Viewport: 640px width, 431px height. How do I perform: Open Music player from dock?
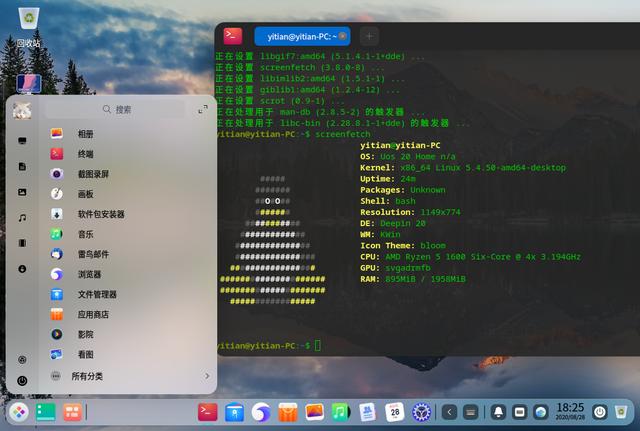click(x=341, y=412)
